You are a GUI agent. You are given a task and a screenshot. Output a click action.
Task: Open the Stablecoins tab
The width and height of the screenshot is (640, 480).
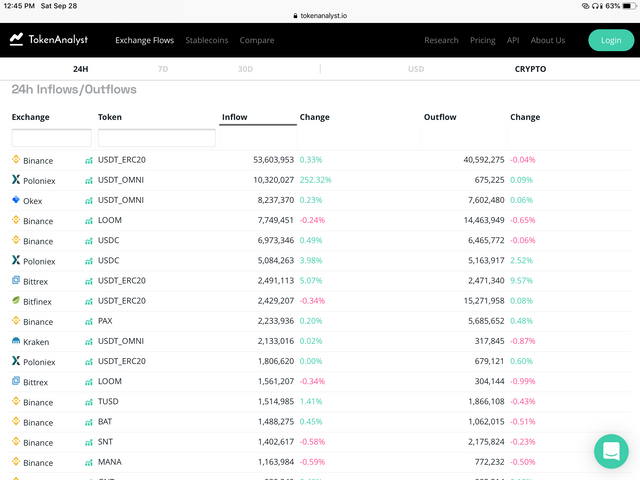point(206,40)
